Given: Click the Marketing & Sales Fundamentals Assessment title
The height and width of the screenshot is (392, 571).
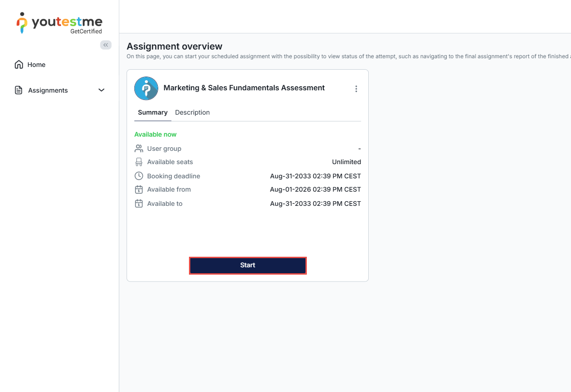Looking at the screenshot, I should tap(244, 88).
